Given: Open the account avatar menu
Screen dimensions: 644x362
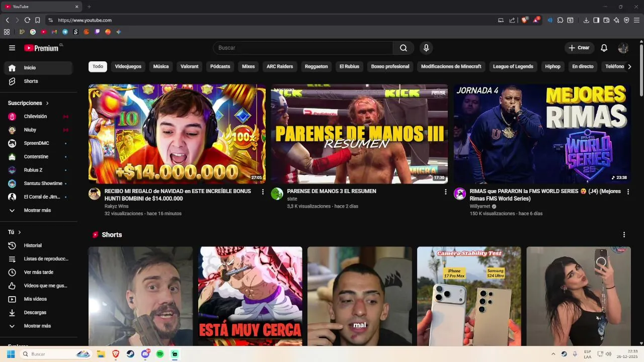Looking at the screenshot, I should point(623,48).
